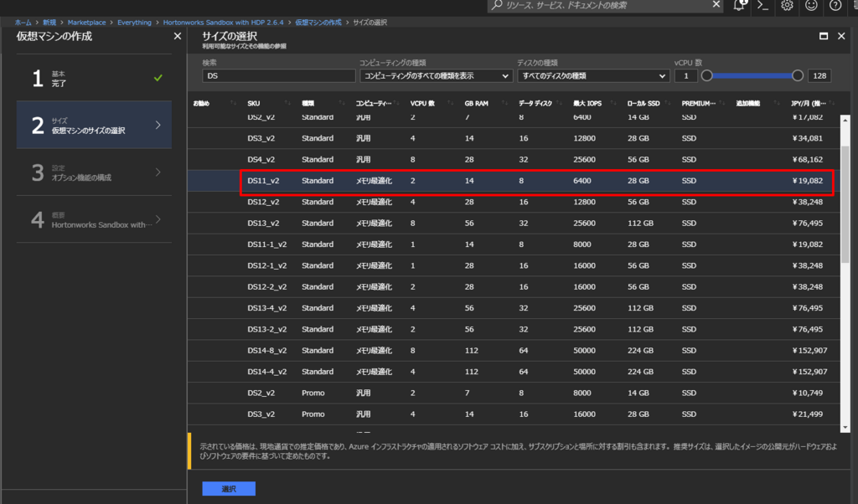This screenshot has width=858, height=504.
Task: Open the help question mark icon
Action: click(x=835, y=5)
